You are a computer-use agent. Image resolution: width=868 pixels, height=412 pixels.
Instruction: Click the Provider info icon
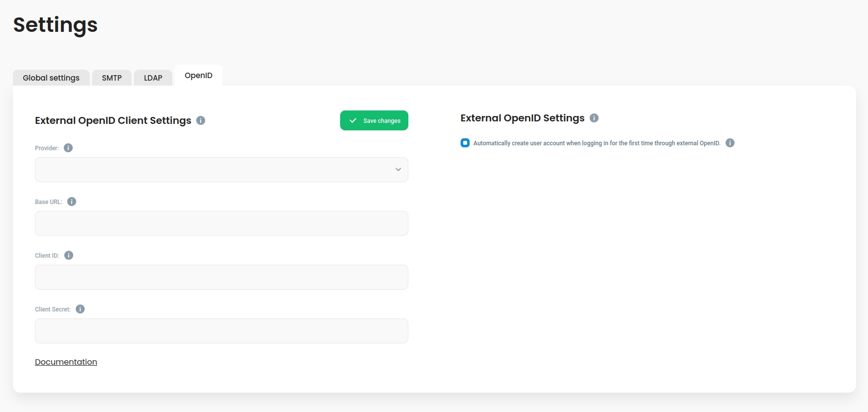[x=68, y=148]
